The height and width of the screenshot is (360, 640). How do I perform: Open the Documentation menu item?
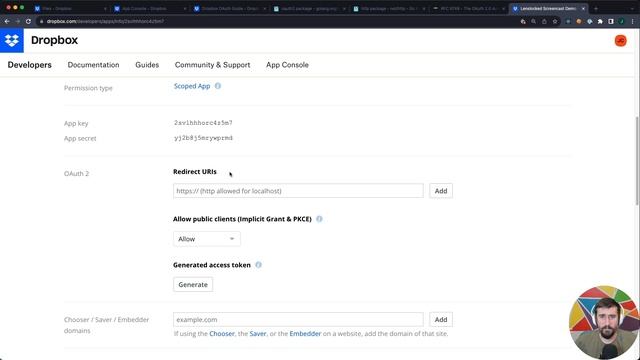(93, 65)
